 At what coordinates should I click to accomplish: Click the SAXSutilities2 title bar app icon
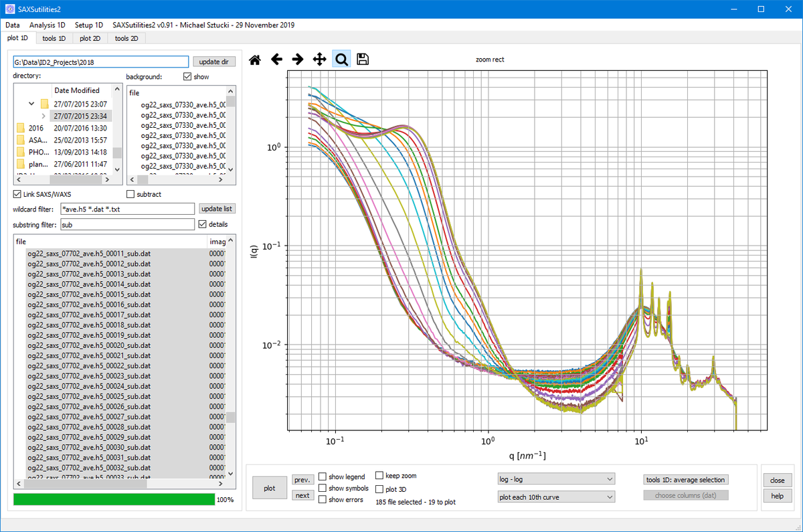click(10, 9)
